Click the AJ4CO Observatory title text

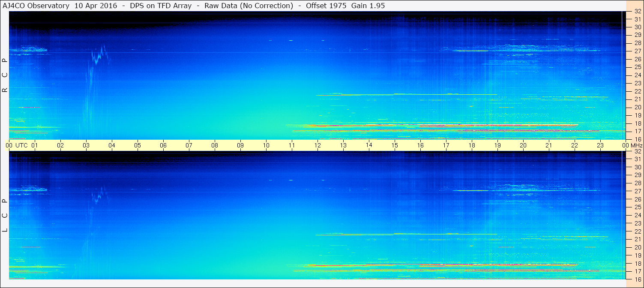click(36, 6)
